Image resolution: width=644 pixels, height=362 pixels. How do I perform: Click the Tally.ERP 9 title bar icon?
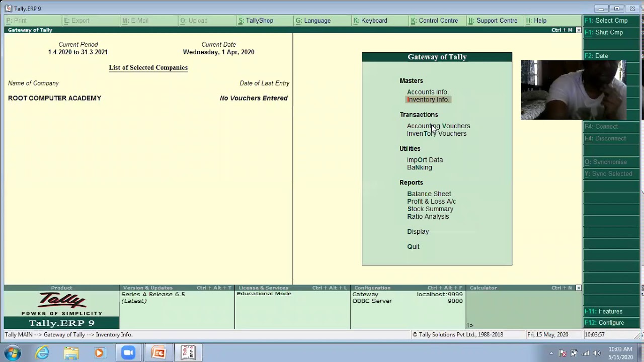(8, 9)
